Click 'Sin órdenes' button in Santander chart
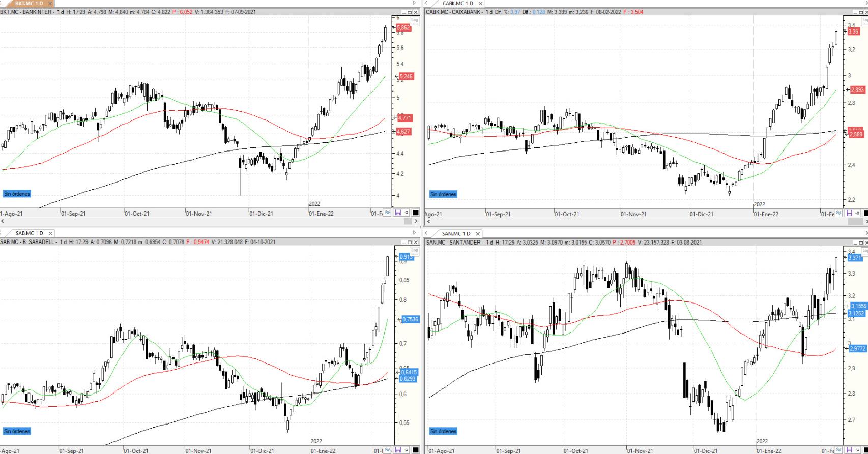This screenshot has height=454, width=868. tap(443, 431)
